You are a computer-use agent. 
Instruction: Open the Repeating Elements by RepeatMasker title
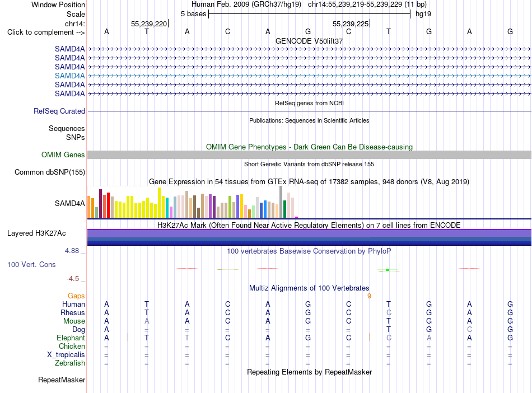point(309,372)
